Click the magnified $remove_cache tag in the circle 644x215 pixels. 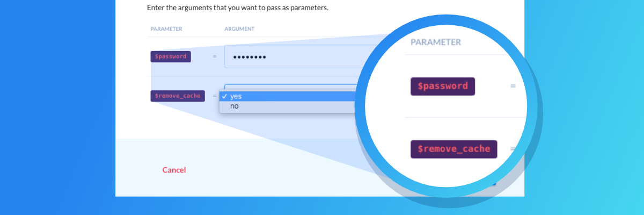453,149
